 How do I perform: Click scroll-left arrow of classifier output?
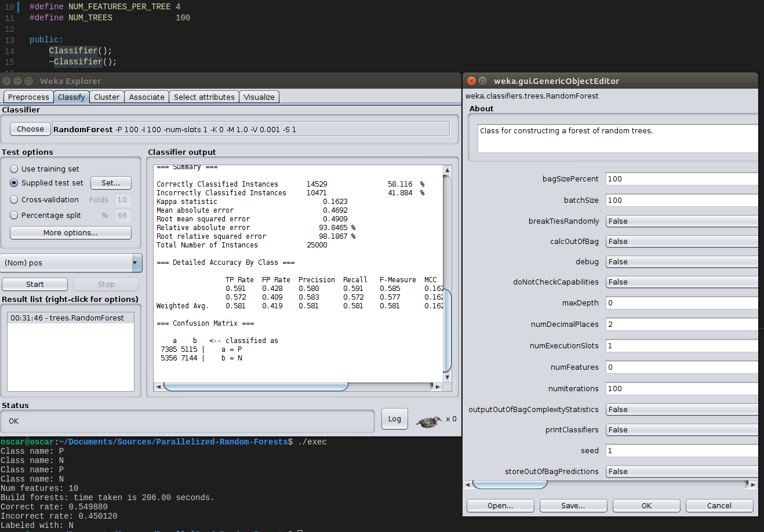tap(158, 387)
